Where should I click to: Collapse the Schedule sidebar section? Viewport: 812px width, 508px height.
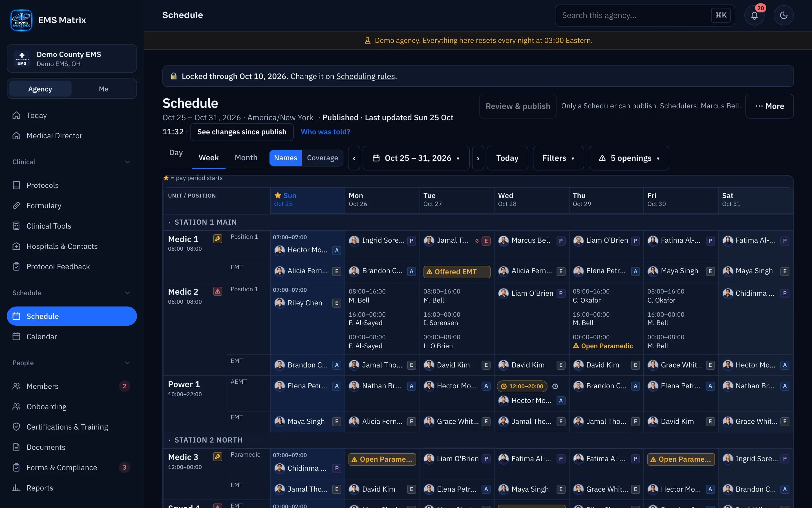coord(71,293)
